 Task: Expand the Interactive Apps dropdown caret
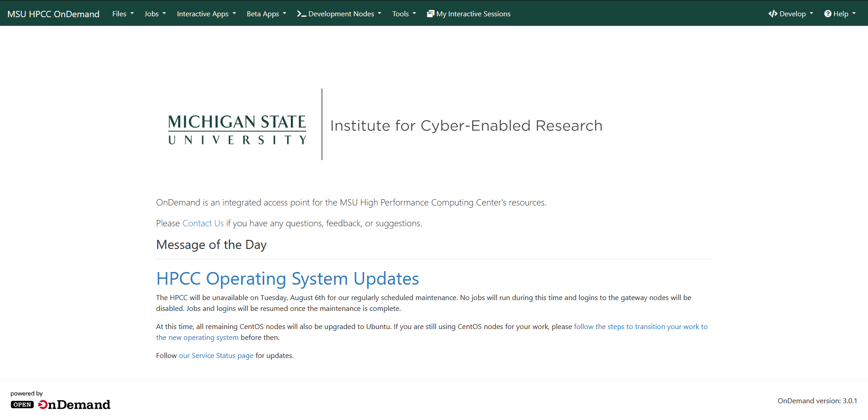[234, 14]
